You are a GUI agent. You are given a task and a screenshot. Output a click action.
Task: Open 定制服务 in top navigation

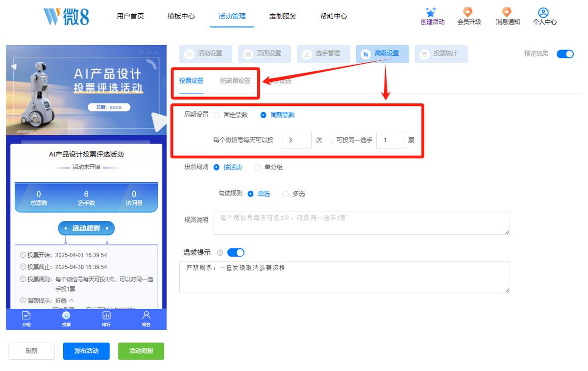point(283,16)
